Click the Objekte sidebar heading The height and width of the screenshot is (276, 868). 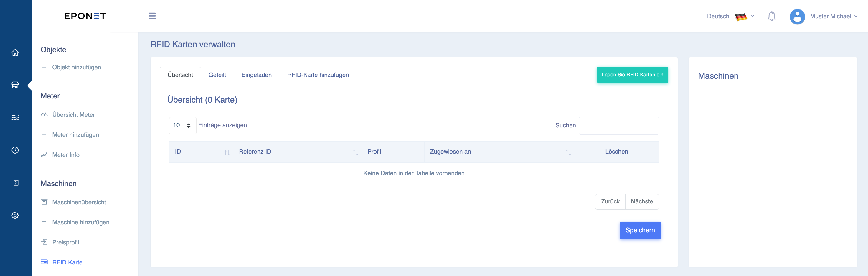[x=53, y=50]
